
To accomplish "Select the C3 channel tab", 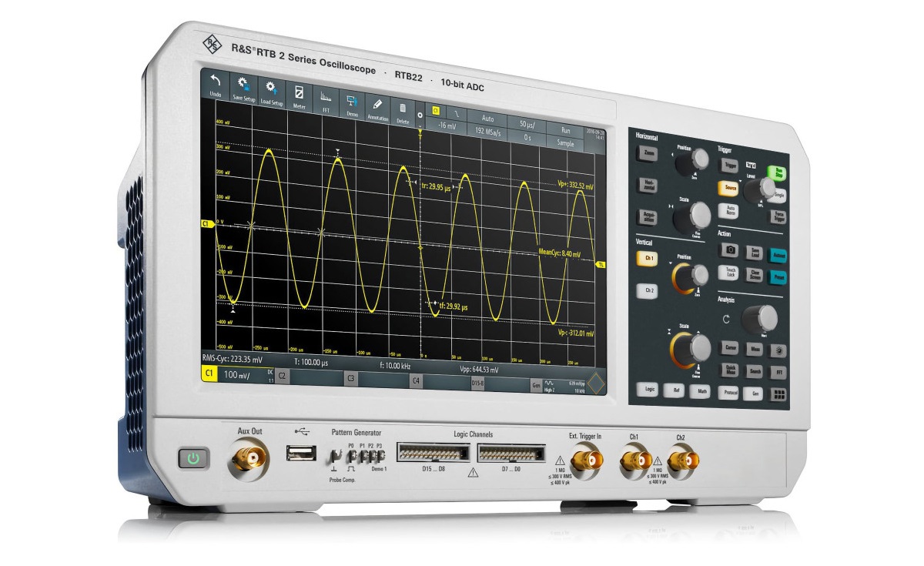I will pyautogui.click(x=350, y=378).
